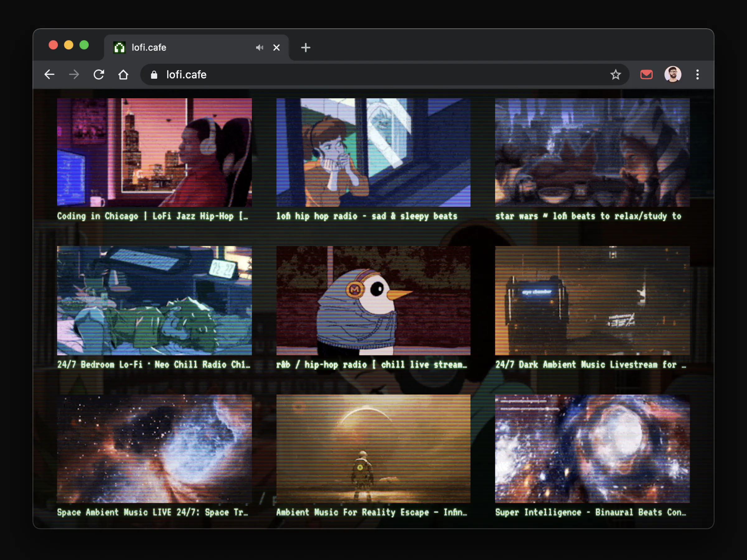Open the Chrome three-dot menu

[698, 74]
